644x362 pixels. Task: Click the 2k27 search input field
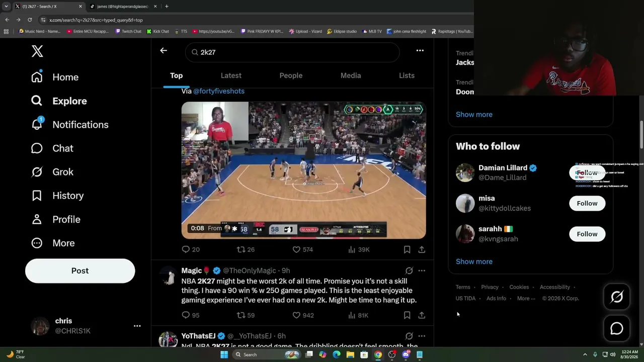[292, 52]
